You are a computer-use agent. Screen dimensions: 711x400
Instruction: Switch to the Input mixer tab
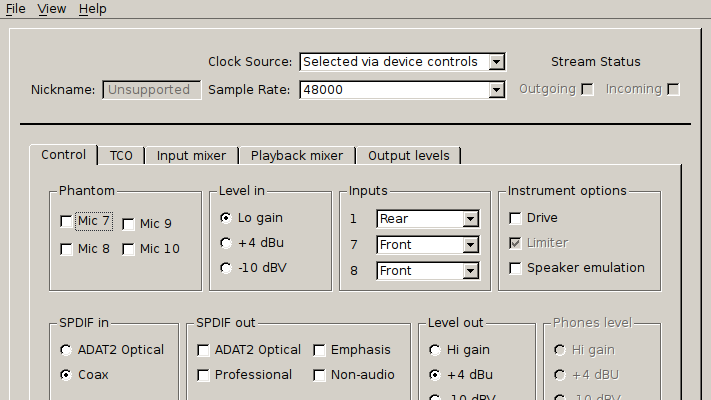(192, 155)
